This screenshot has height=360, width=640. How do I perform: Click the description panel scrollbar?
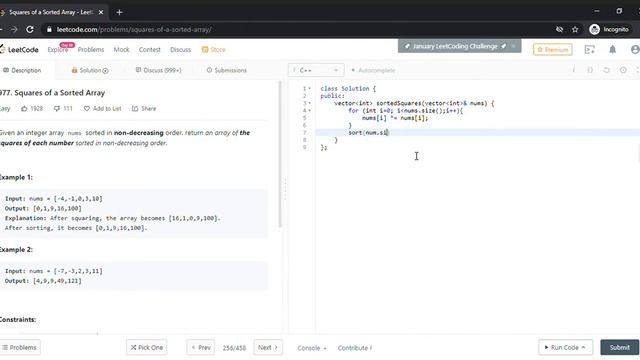pyautogui.click(x=280, y=154)
